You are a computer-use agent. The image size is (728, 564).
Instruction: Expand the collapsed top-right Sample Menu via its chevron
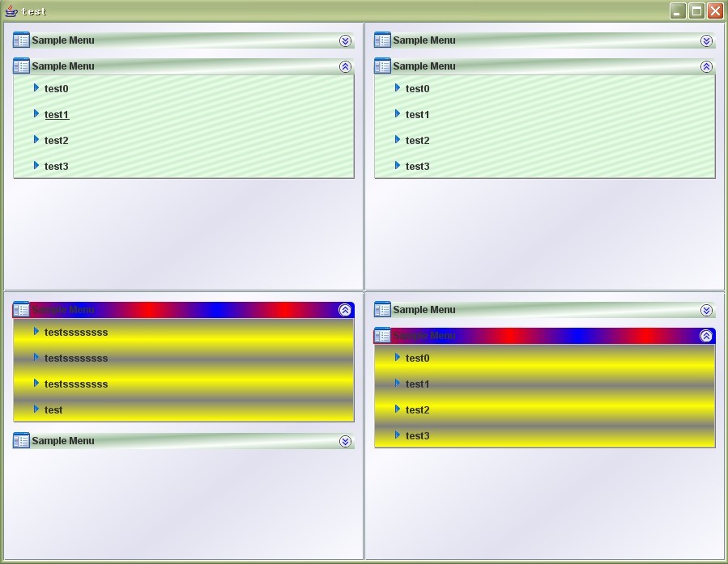coord(705,40)
